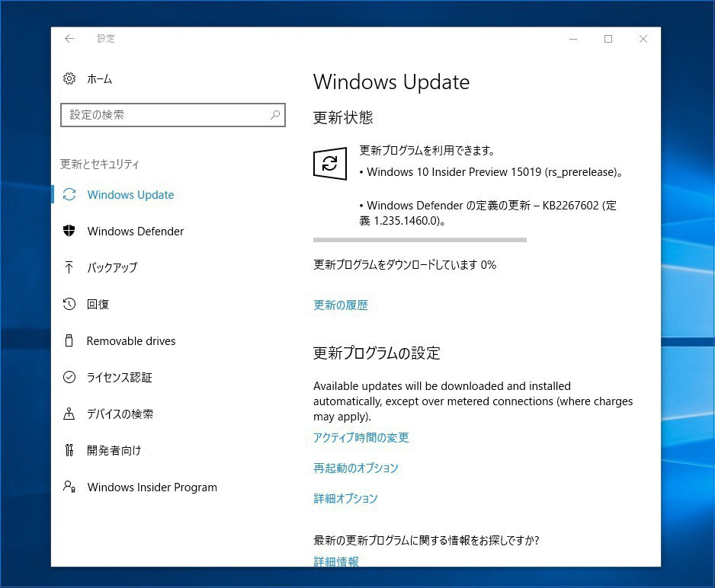Select Removable drives entry
The height and width of the screenshot is (588, 715).
(x=131, y=340)
